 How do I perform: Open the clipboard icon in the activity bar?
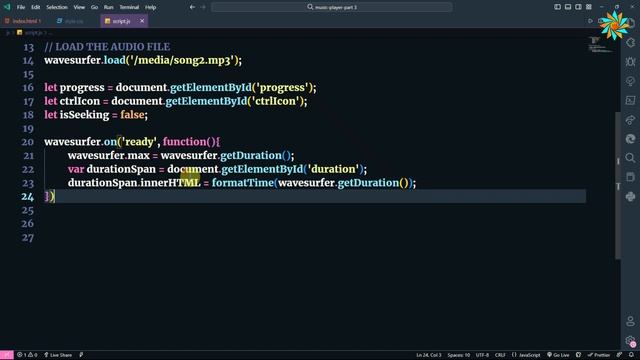click(631, 177)
